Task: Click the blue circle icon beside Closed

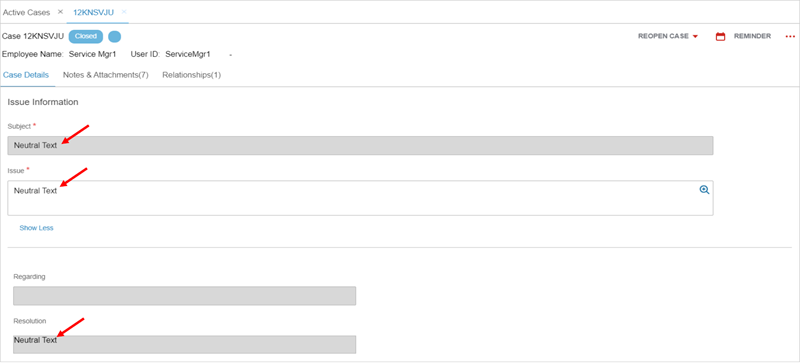Action: click(115, 36)
